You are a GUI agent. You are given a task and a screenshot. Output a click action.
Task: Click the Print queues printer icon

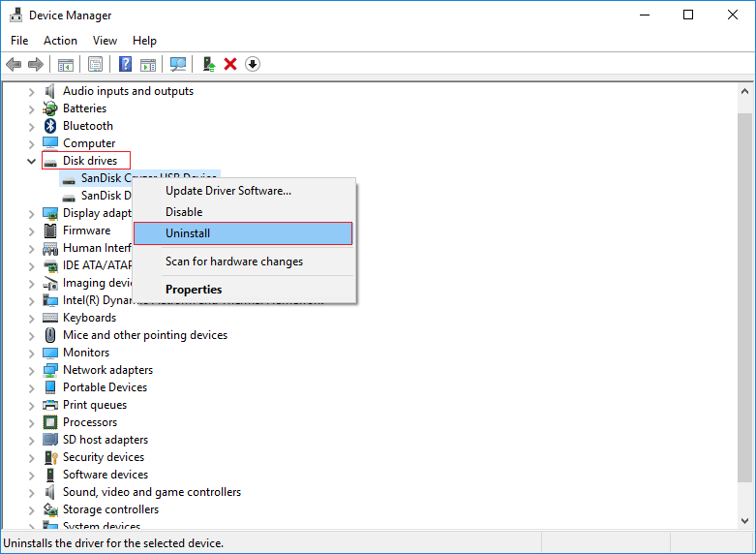pyautogui.click(x=50, y=405)
